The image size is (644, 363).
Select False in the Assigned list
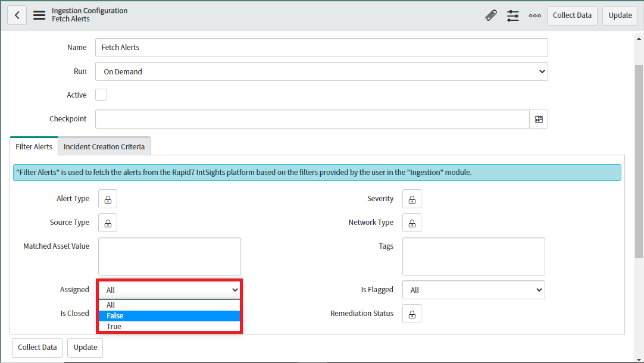[x=169, y=316]
